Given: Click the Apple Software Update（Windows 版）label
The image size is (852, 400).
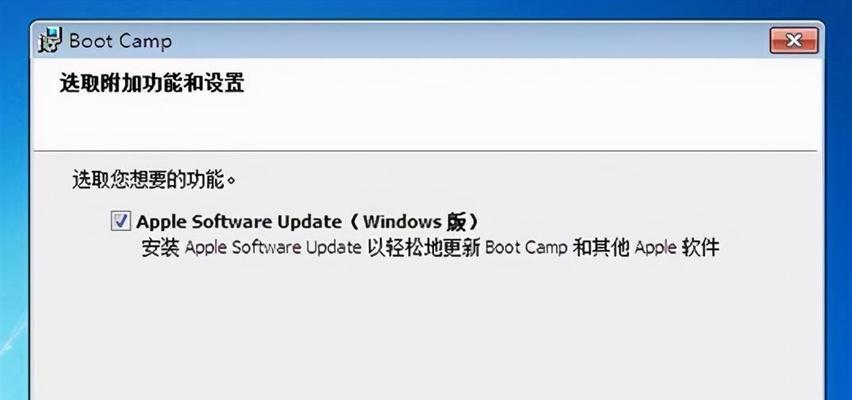Looking at the screenshot, I should (308, 221).
